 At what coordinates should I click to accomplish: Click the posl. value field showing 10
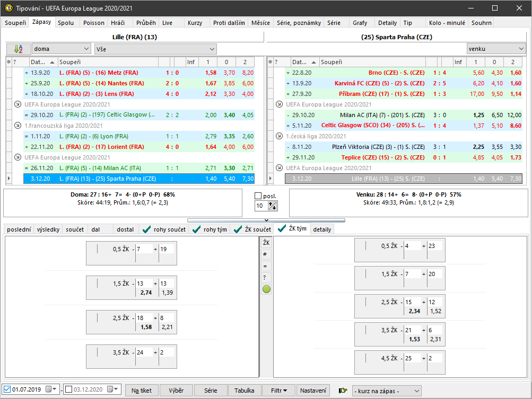coord(261,206)
